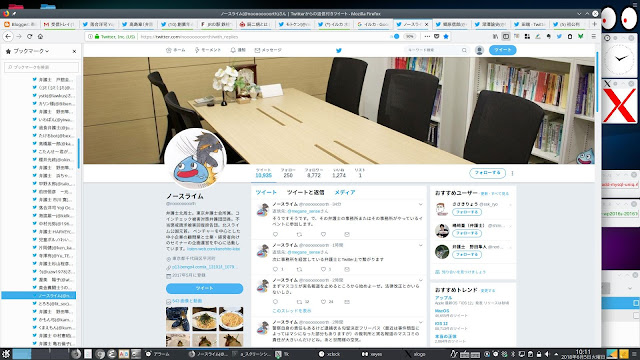Send first tweet via direct message icon
Screen dimensions: 640x360
coord(347,234)
